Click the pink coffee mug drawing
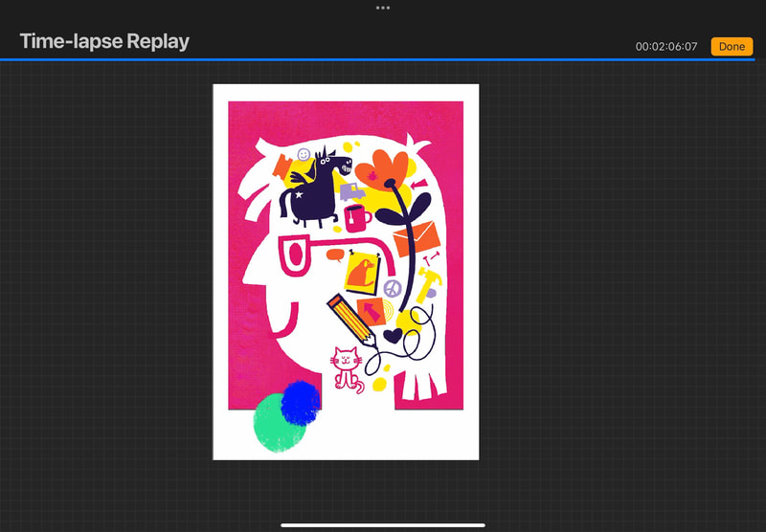 [357, 218]
